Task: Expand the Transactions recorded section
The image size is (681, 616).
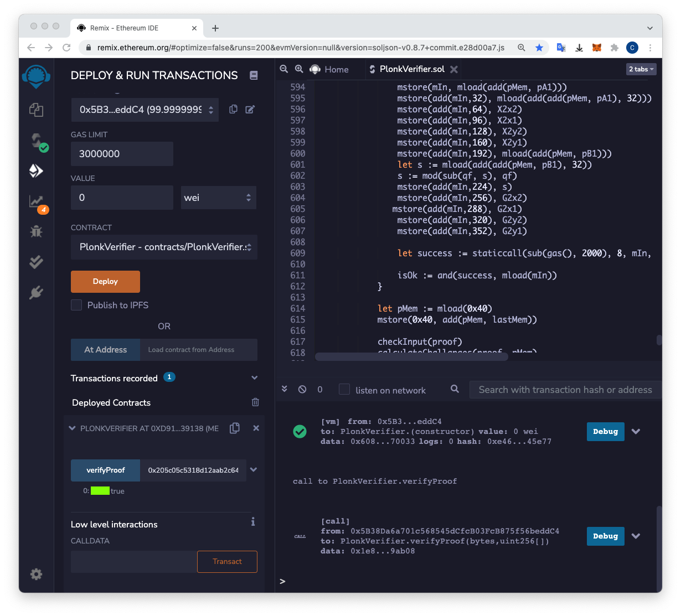Action: point(254,378)
